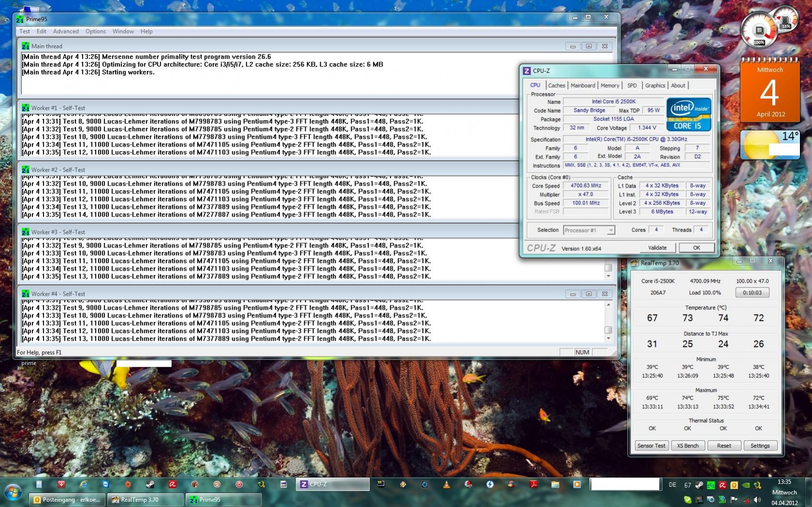This screenshot has width=812, height=507.
Task: Open the media player orange play icon
Action: point(577,484)
